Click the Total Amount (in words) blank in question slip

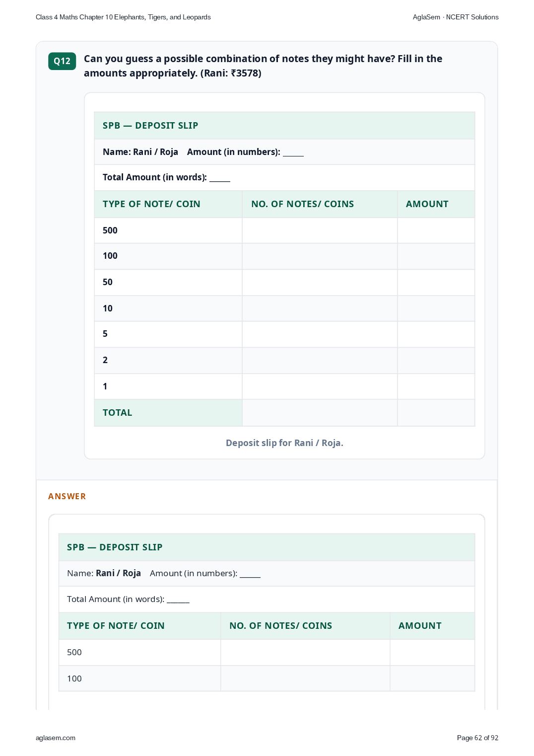(x=220, y=178)
